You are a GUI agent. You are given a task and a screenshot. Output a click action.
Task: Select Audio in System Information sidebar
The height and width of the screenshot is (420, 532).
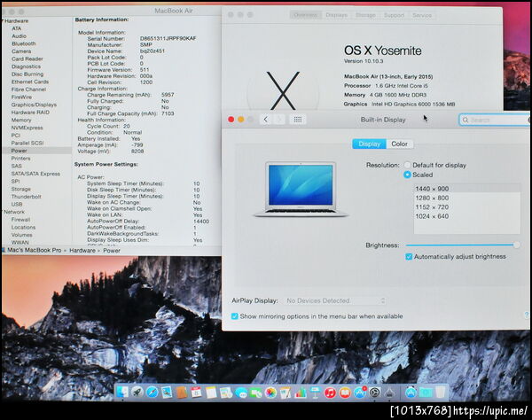pos(19,36)
